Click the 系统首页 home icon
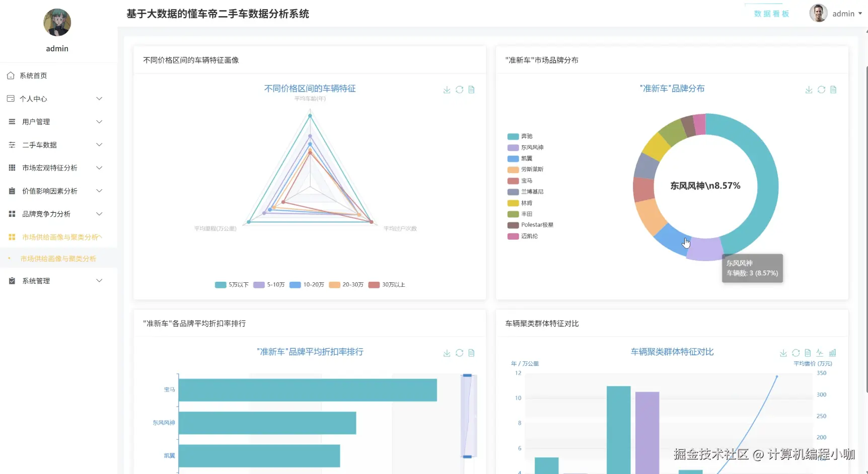 click(x=11, y=75)
